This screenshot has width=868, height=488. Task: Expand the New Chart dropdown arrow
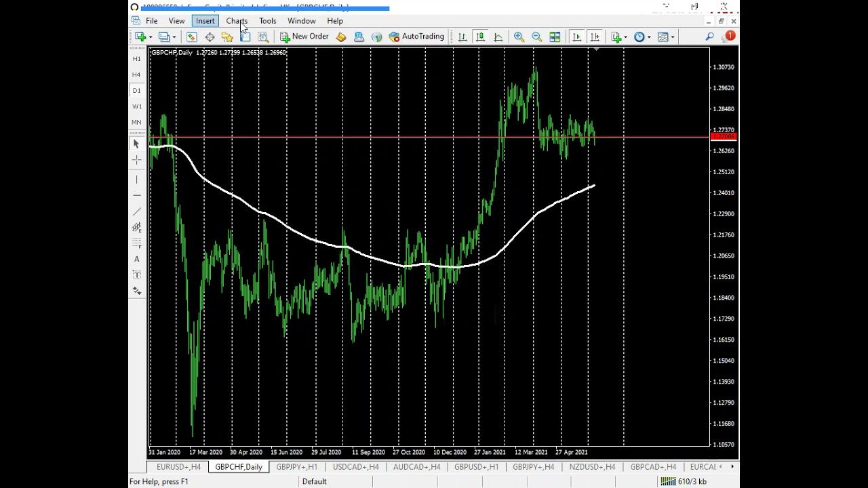click(x=150, y=37)
